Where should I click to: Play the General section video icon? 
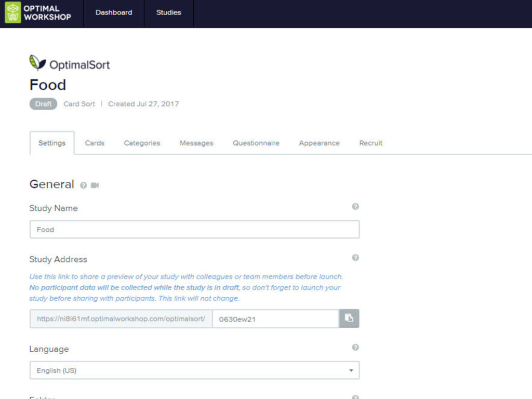coord(95,185)
